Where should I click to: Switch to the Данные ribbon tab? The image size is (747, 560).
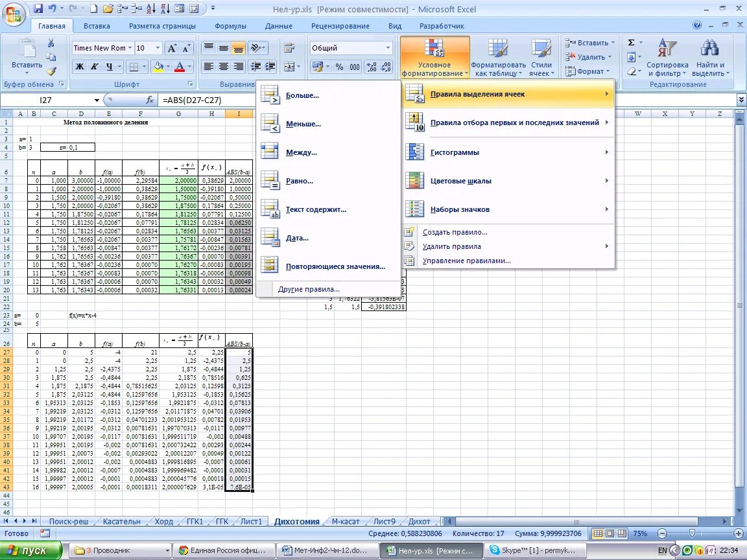[279, 26]
